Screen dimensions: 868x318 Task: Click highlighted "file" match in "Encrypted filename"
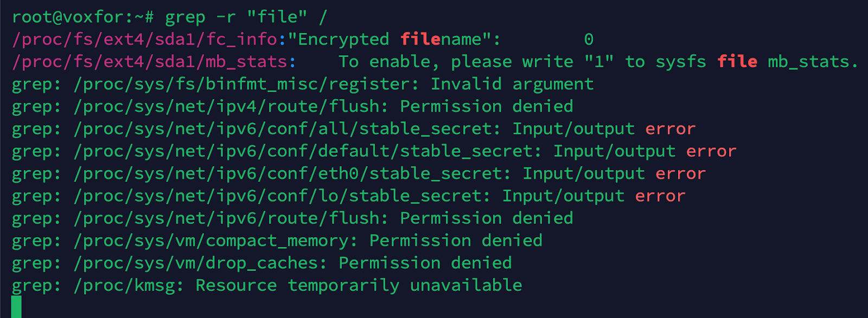[420, 40]
